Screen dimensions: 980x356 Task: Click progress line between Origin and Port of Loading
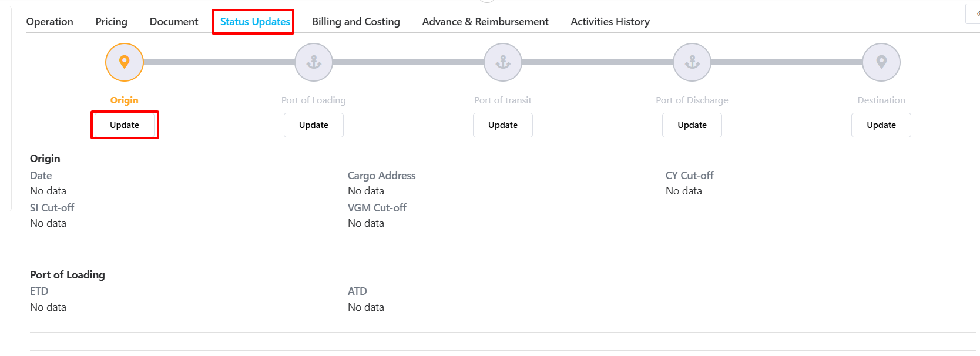coord(219,62)
